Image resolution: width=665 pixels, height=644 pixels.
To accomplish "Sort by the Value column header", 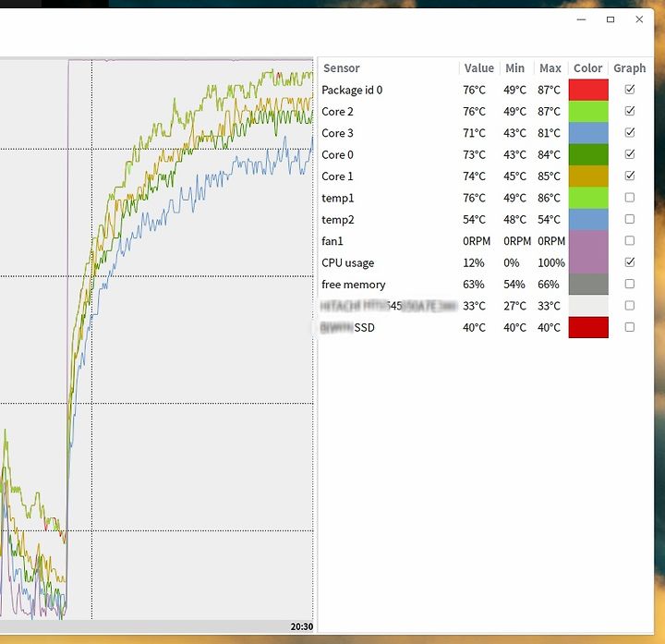I will tap(478, 68).
